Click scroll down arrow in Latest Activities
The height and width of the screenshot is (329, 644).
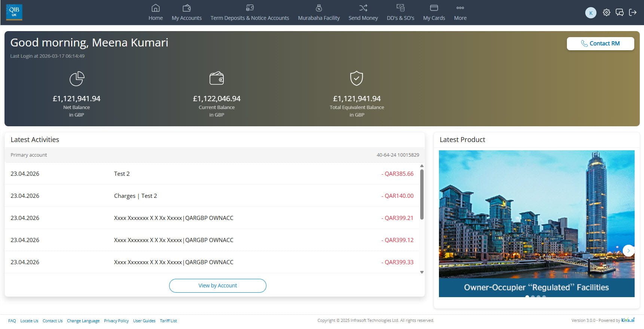(x=422, y=272)
